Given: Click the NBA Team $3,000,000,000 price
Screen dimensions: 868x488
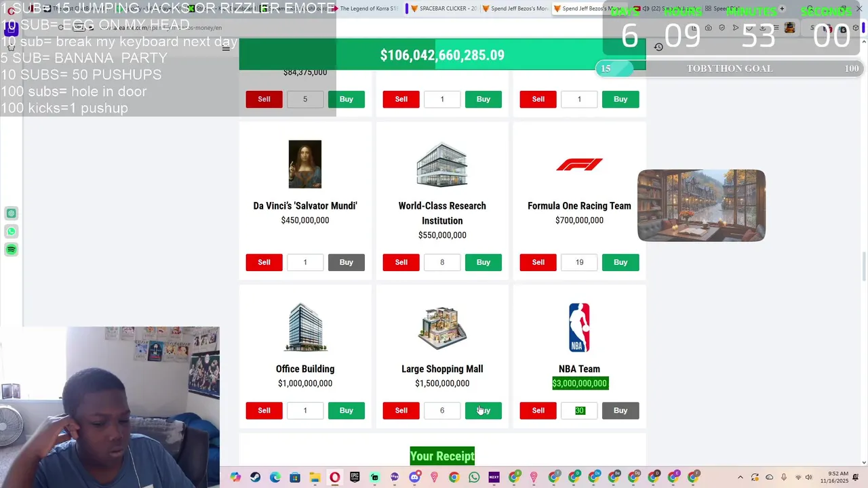Looking at the screenshot, I should coord(579,384).
